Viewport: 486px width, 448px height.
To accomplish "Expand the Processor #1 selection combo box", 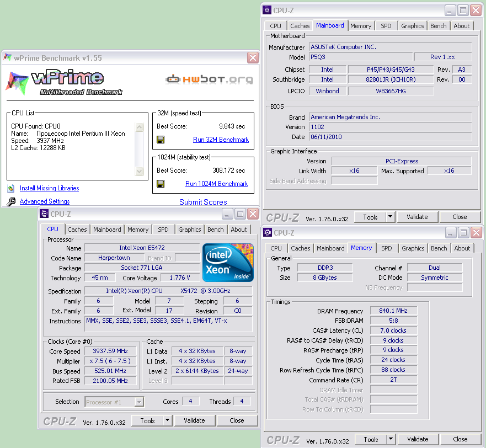I will coord(139,402).
